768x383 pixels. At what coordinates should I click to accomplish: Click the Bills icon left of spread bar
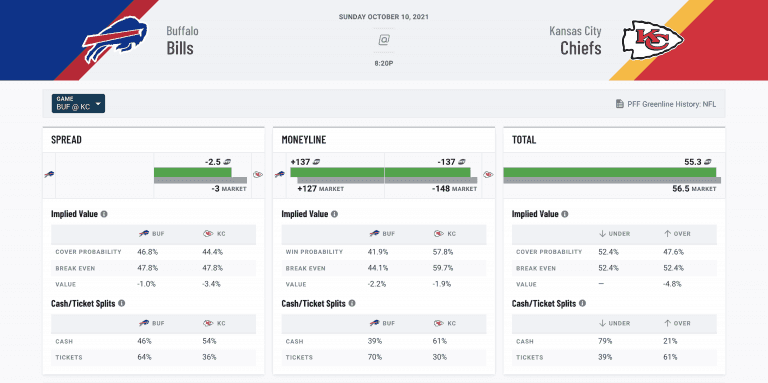pyautogui.click(x=49, y=174)
